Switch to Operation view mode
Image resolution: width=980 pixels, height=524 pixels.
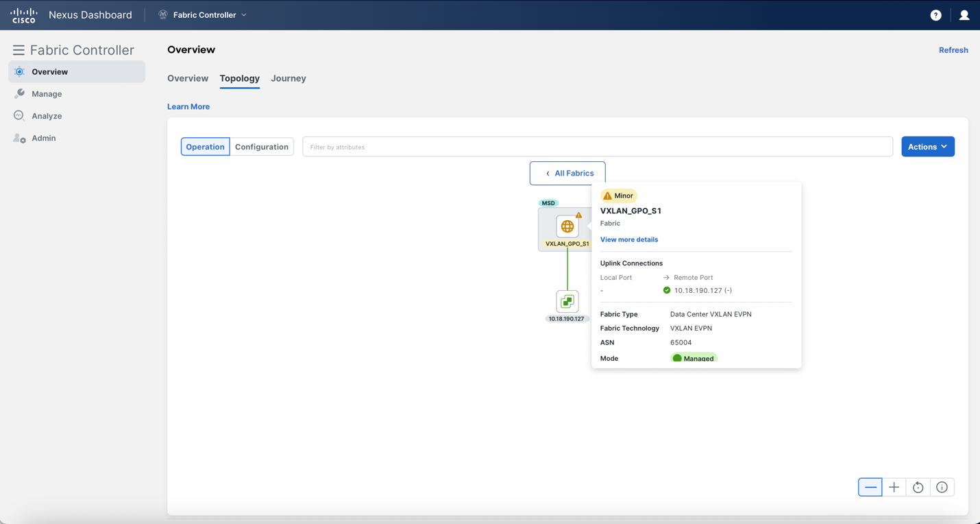205,147
